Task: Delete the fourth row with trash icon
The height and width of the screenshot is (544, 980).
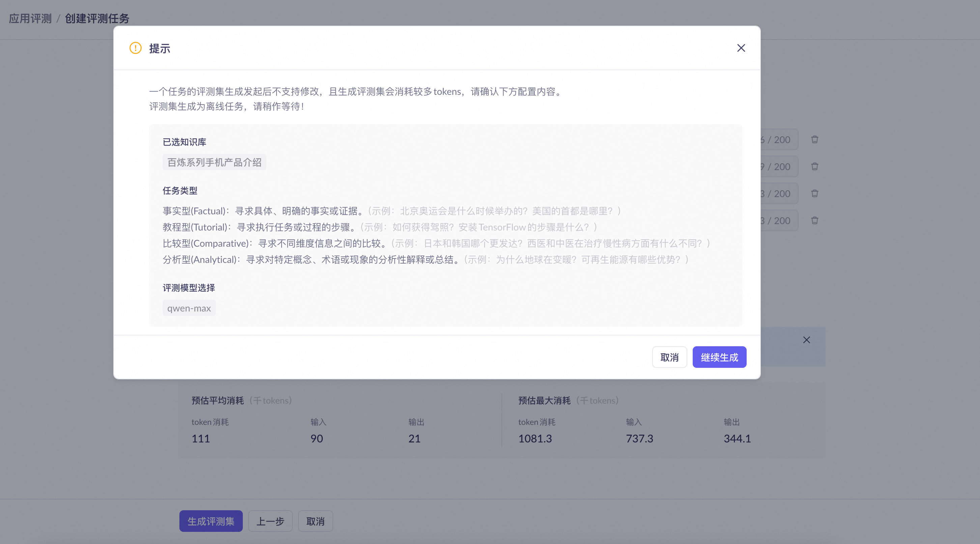Action: coord(814,220)
